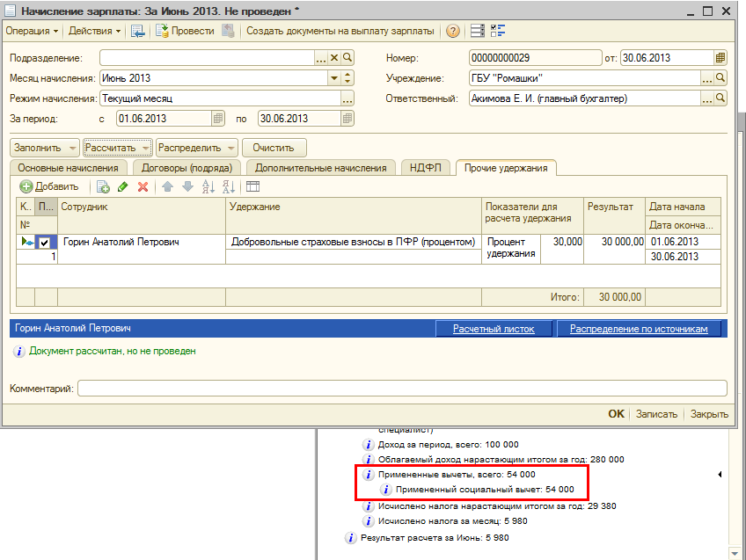Image resolution: width=746 pixels, height=560 pixels.
Task: Open Подразделение with the magnifier icon
Action: pyautogui.click(x=347, y=58)
